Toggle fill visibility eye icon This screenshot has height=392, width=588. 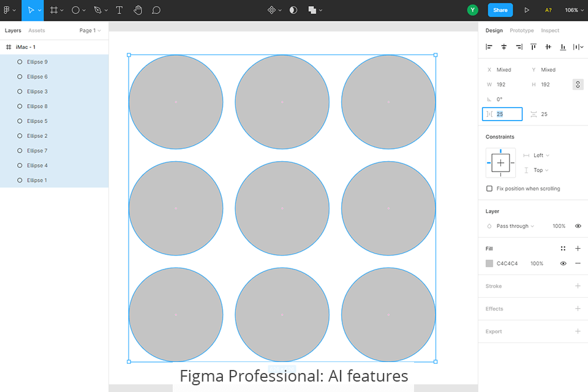[563, 263]
